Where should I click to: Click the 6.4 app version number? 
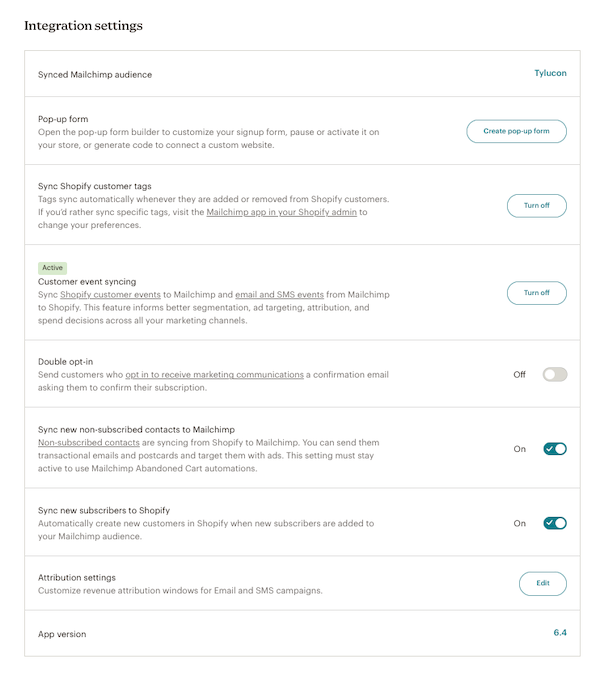pyautogui.click(x=559, y=633)
